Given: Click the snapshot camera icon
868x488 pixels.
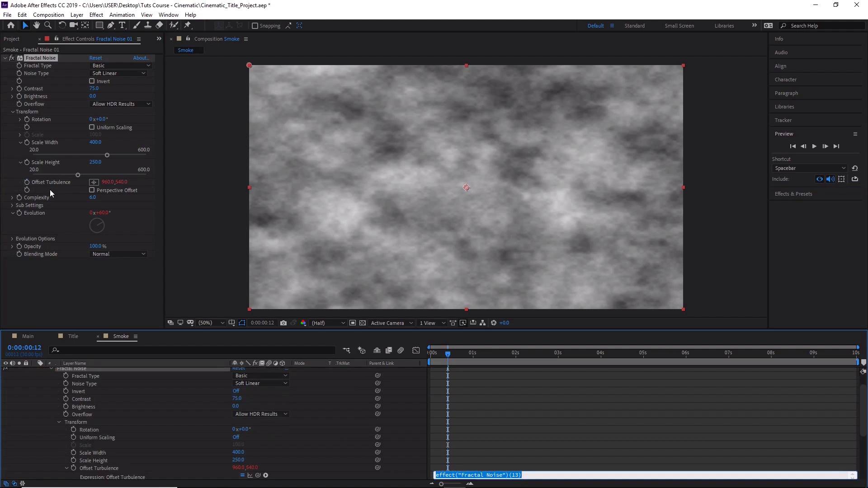Looking at the screenshot, I should pyautogui.click(x=283, y=323).
